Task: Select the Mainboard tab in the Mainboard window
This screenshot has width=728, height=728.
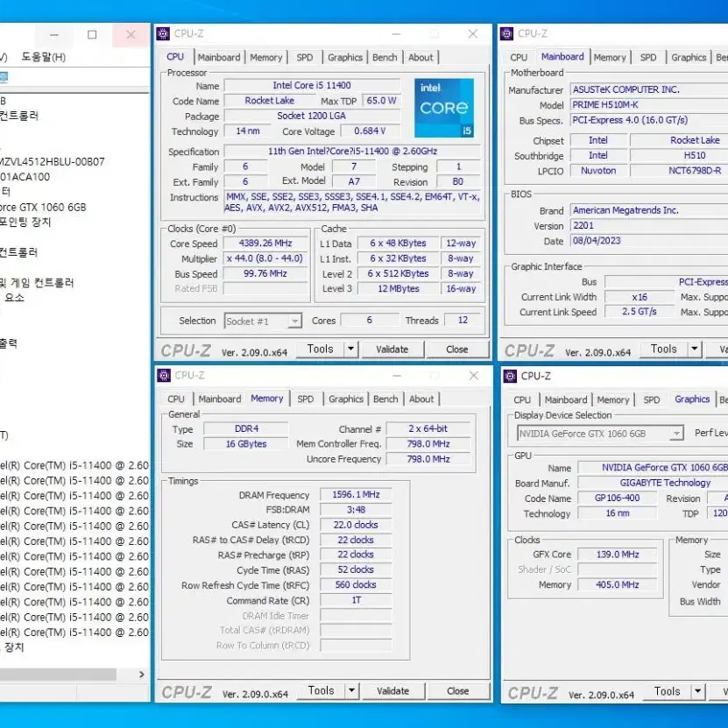Action: (x=562, y=57)
